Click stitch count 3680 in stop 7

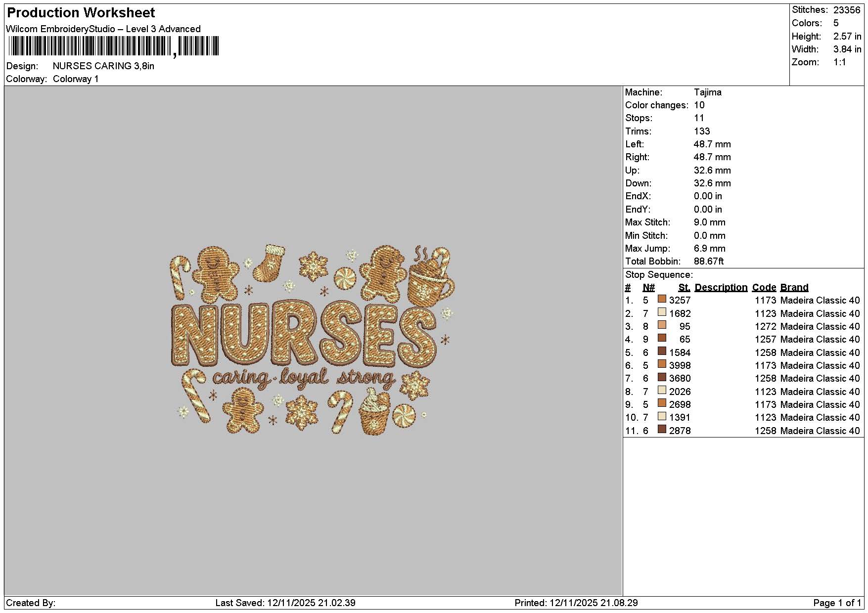pos(680,379)
